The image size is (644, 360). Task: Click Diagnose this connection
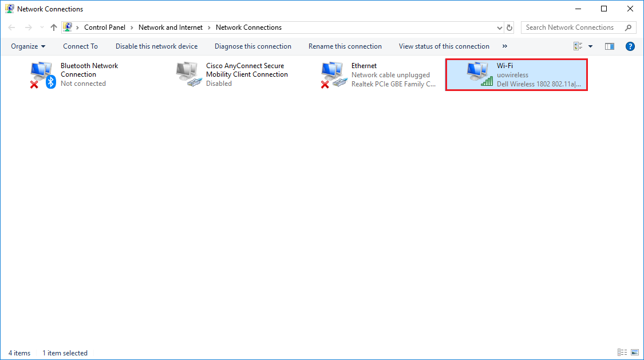253,46
